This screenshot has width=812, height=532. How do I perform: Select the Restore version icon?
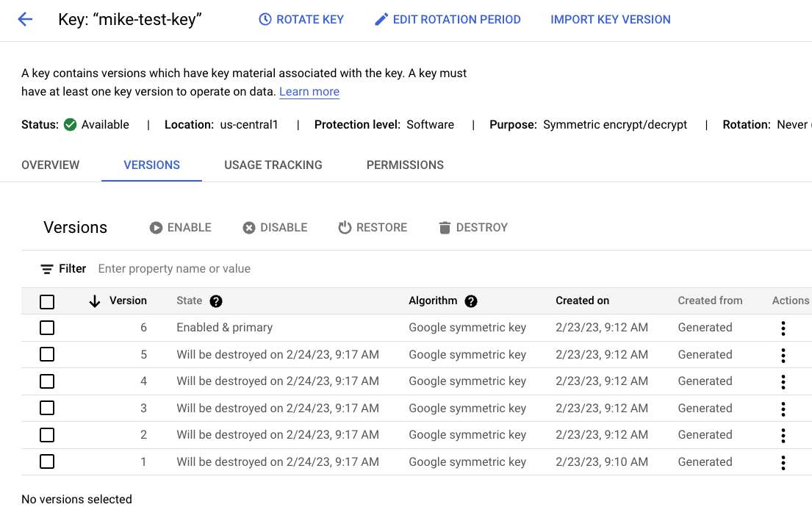345,228
